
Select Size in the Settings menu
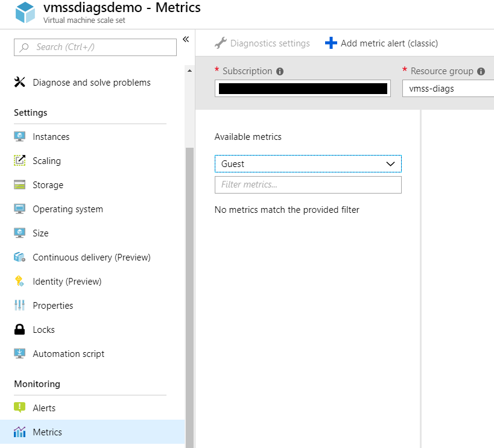tap(40, 233)
